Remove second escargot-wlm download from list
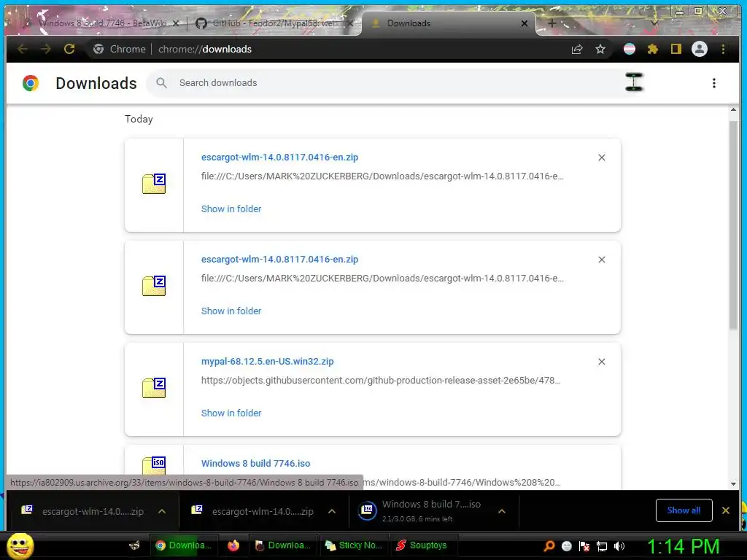The width and height of the screenshot is (747, 560). pos(602,260)
